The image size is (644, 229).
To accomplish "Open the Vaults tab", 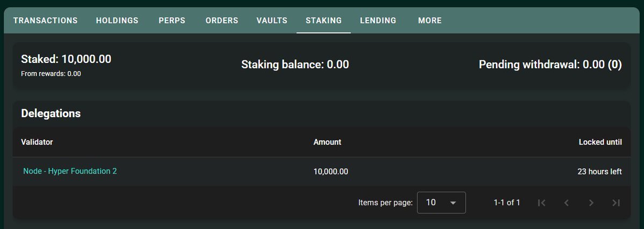I will point(272,20).
